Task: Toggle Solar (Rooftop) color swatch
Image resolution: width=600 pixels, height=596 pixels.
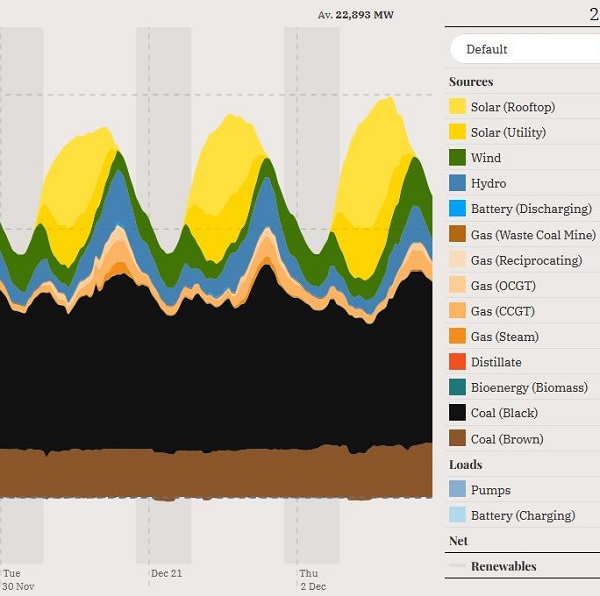Action: point(457,107)
